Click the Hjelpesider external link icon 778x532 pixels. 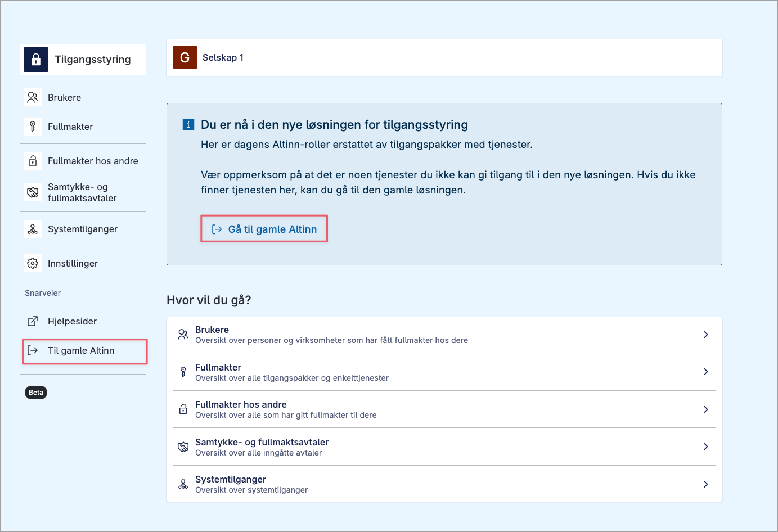click(33, 321)
